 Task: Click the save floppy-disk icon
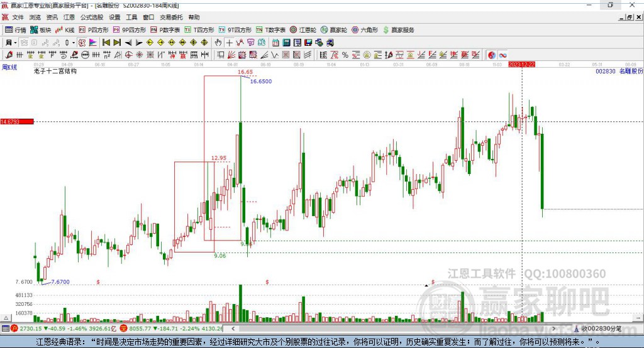tap(308, 43)
